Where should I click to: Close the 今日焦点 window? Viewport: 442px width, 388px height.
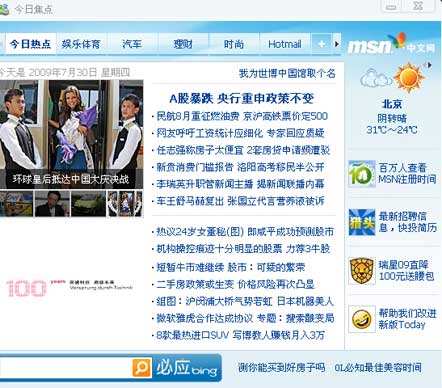pos(418,6)
